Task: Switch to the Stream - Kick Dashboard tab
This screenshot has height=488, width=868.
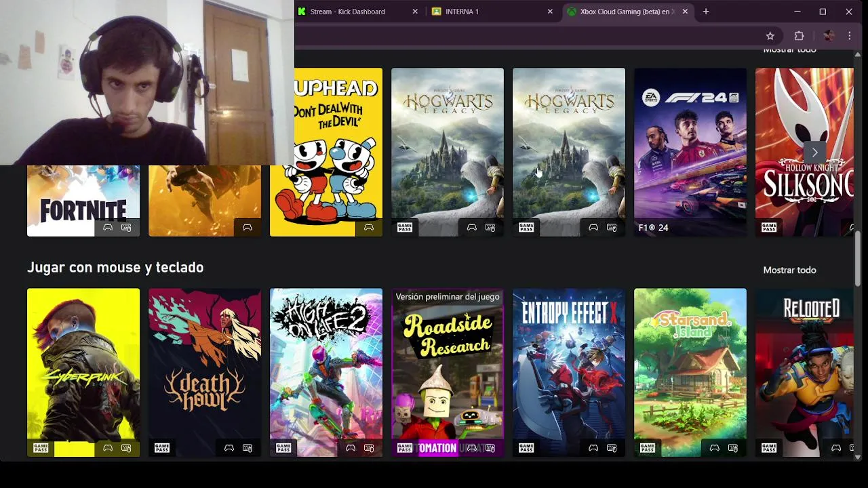Action: pyautogui.click(x=358, y=12)
